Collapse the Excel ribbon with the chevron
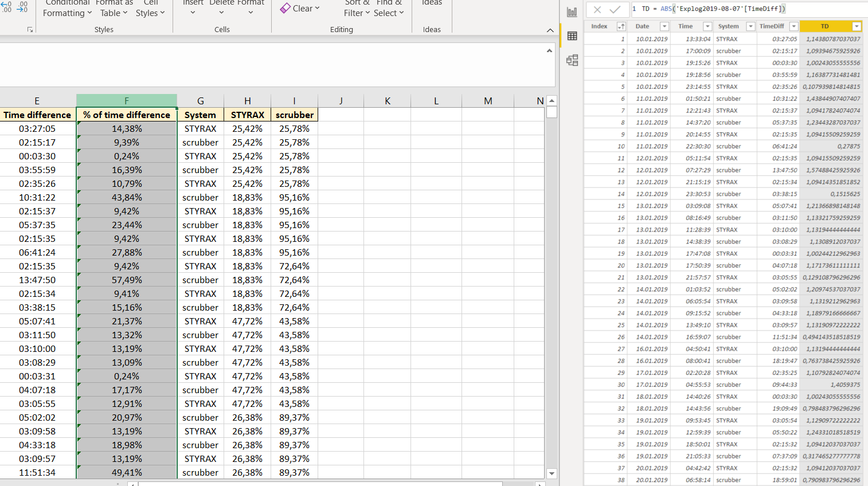 pos(550,30)
